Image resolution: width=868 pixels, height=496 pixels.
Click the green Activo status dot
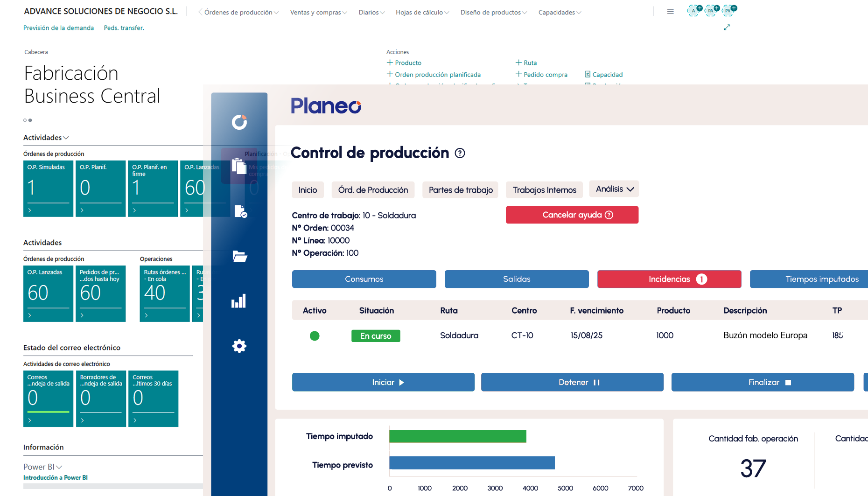(x=315, y=335)
